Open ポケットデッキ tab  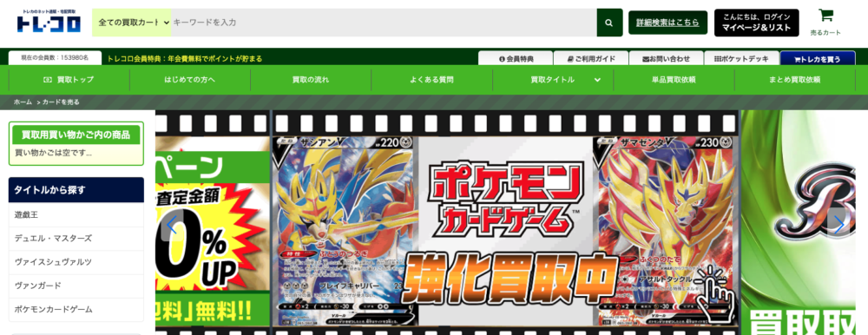point(742,59)
